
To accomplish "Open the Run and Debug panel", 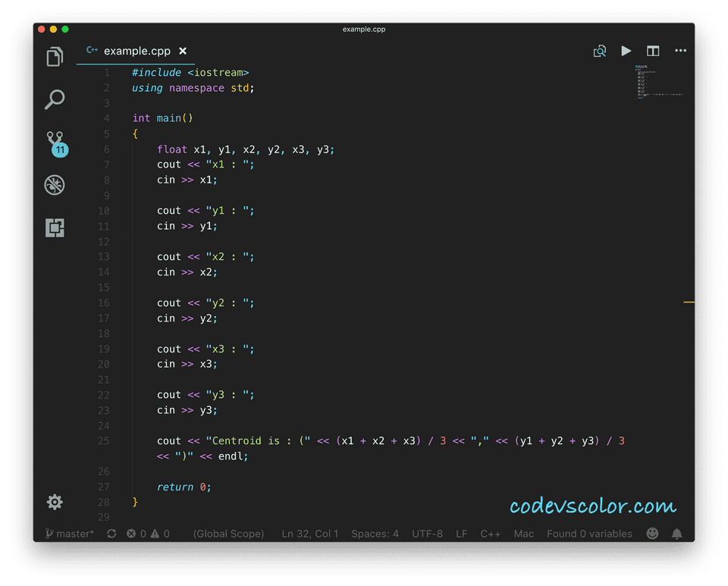I will click(54, 185).
